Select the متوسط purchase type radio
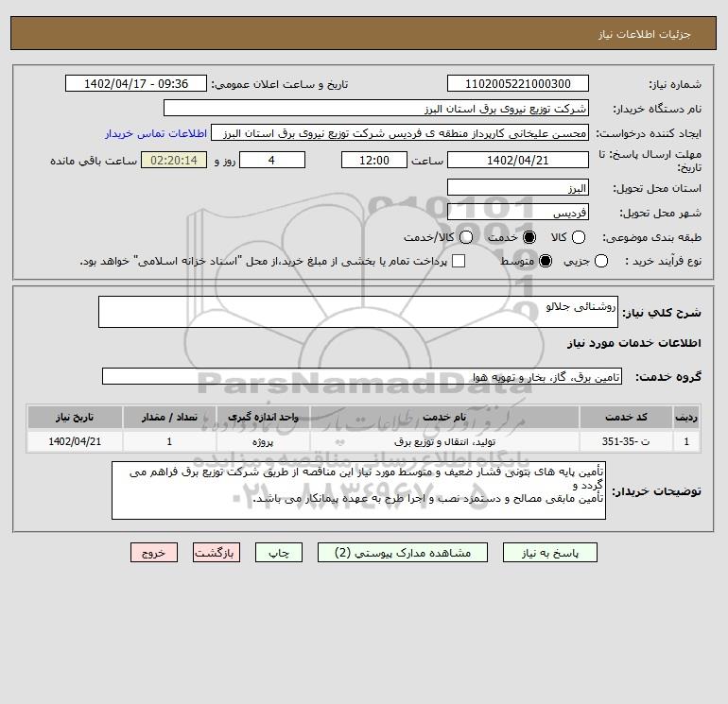This screenshot has height=704, width=728. click(546, 261)
